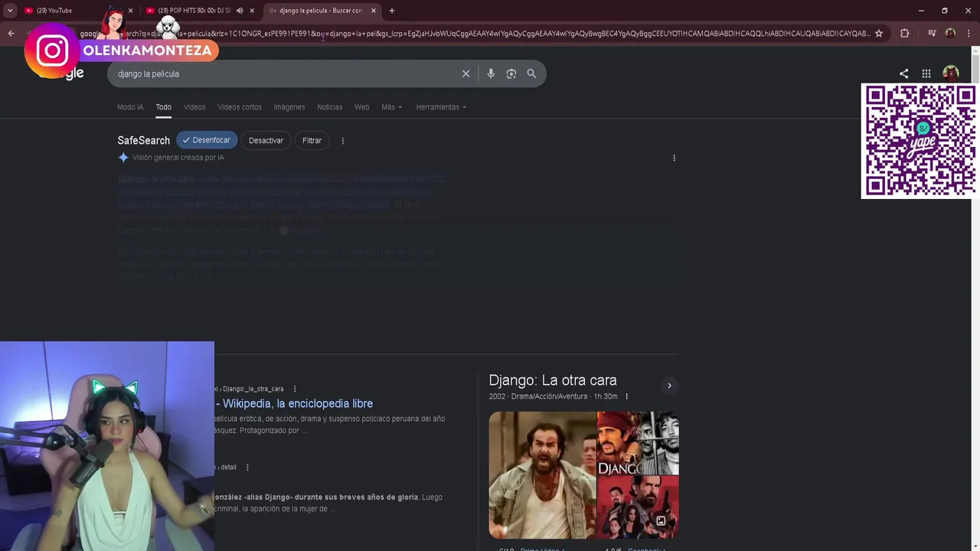Open options for the 'detail' result
Viewport: 980px width, 551px height.
tap(247, 467)
